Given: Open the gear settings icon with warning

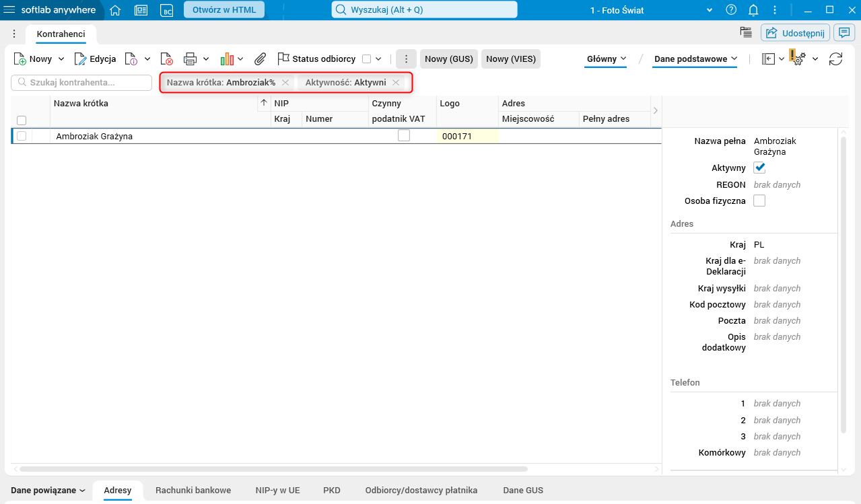Looking at the screenshot, I should tap(798, 59).
